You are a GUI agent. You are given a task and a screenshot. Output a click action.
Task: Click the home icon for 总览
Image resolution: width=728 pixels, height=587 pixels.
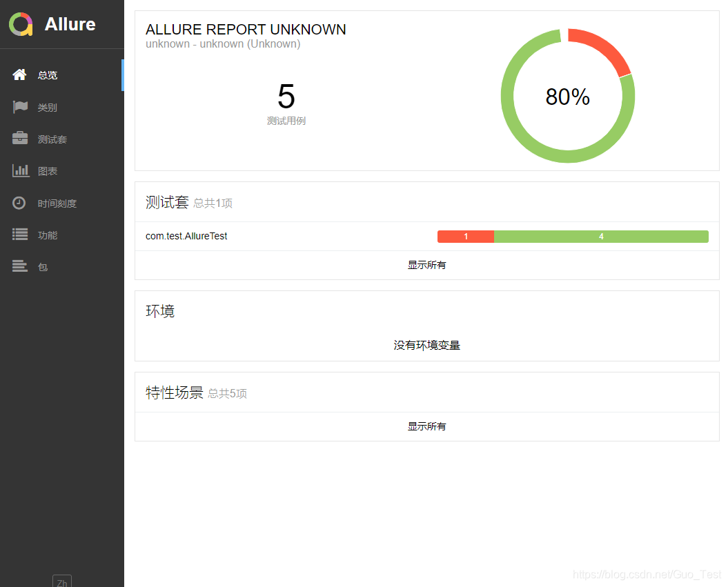[19, 74]
